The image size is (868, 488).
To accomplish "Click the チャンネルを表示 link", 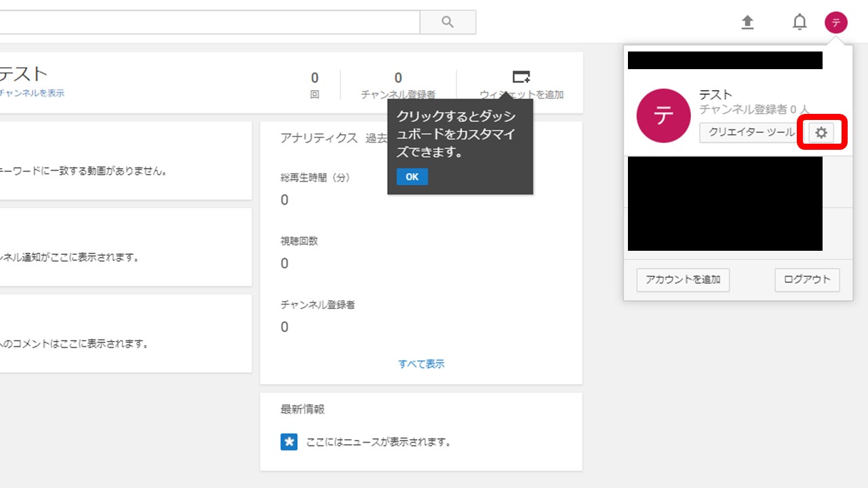I will tap(31, 94).
